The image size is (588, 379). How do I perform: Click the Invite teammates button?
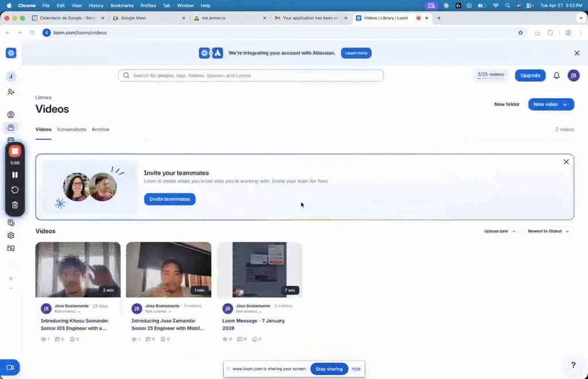coord(169,199)
